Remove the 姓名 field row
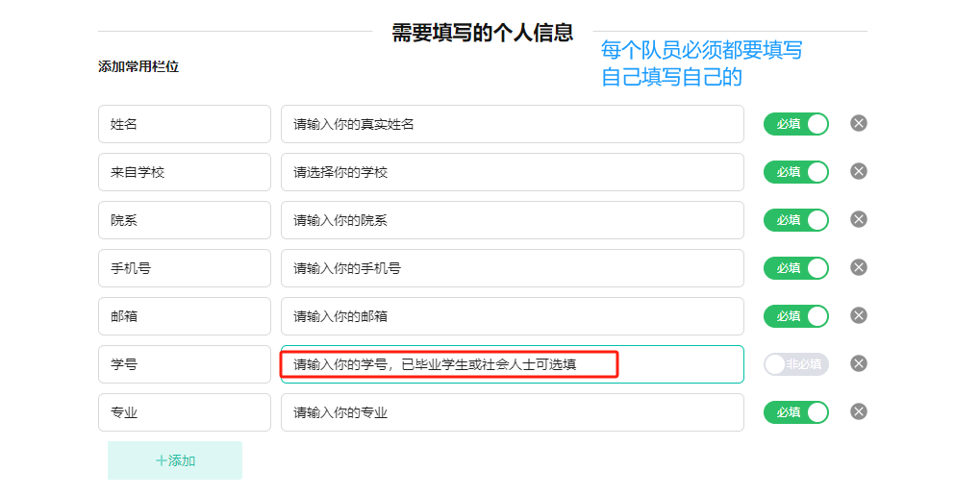This screenshot has height=496, width=980. [x=859, y=123]
